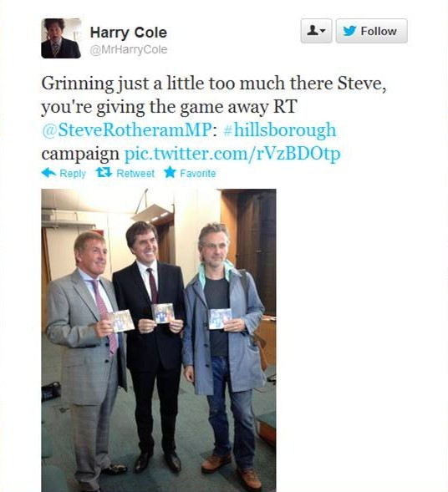This screenshot has height=492, width=448.
Task: Click the word campaign in the tweet
Action: click(x=80, y=154)
